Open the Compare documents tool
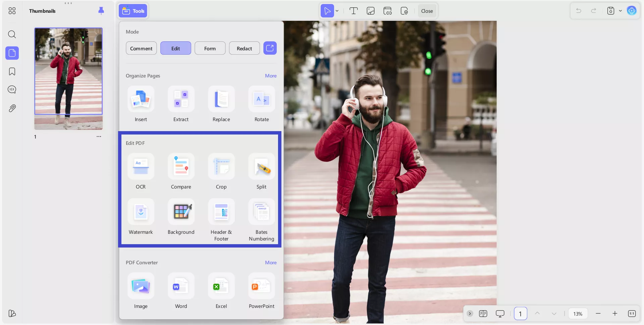 pyautogui.click(x=181, y=167)
